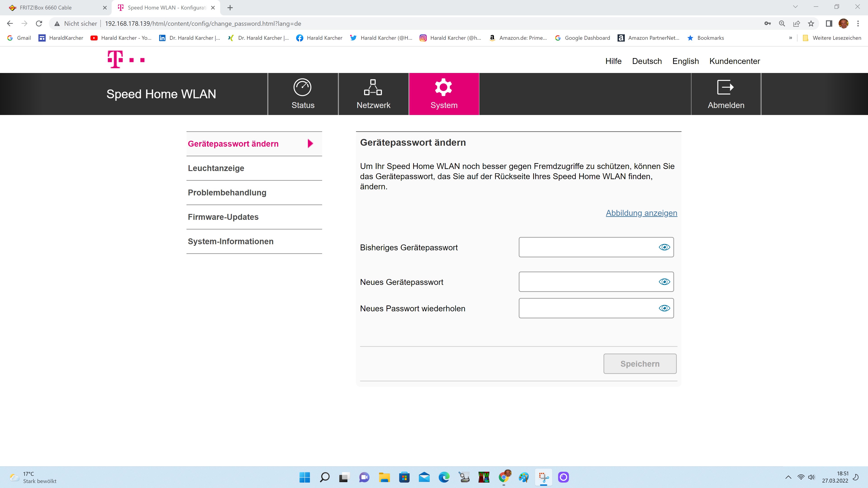Click the Abbildung anzeigen link
868x488 pixels.
click(641, 213)
